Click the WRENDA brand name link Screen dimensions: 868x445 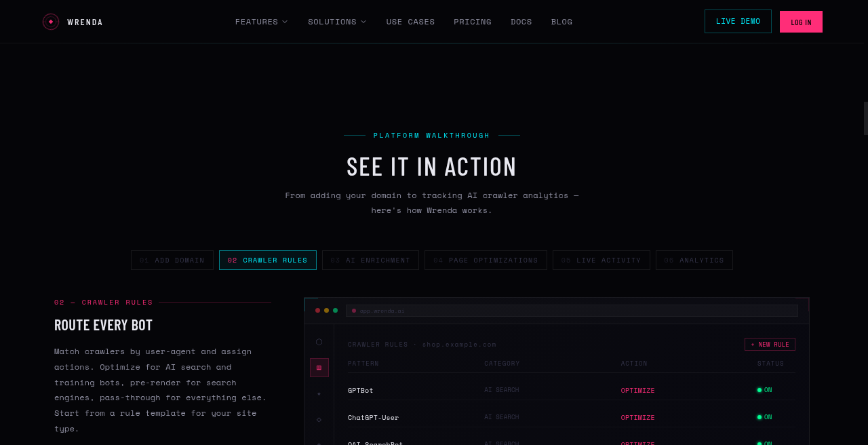coord(85,22)
